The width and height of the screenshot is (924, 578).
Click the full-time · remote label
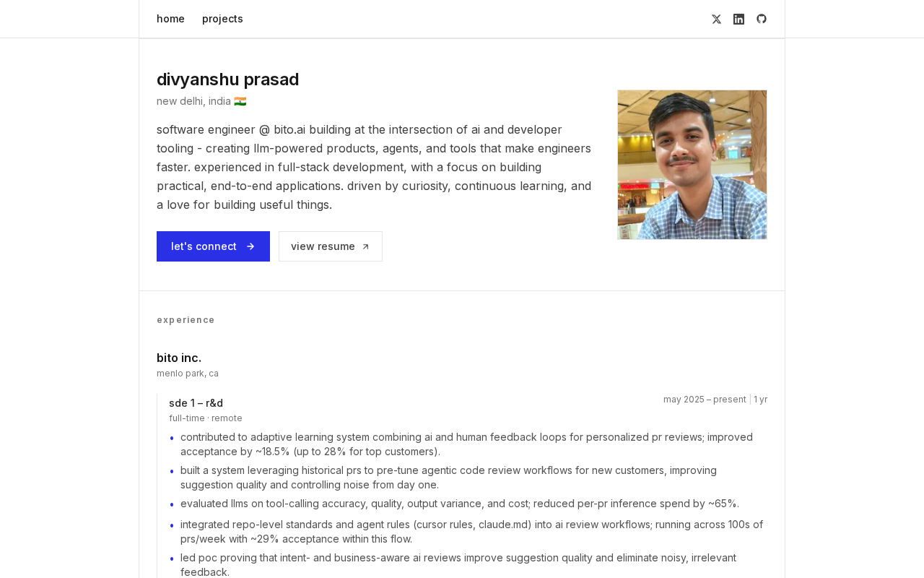point(206,418)
